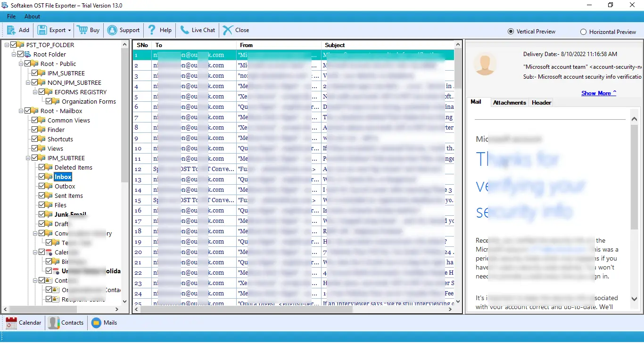644x343 pixels.
Task: Collapse the Root - Mailbox node
Action: (21, 111)
